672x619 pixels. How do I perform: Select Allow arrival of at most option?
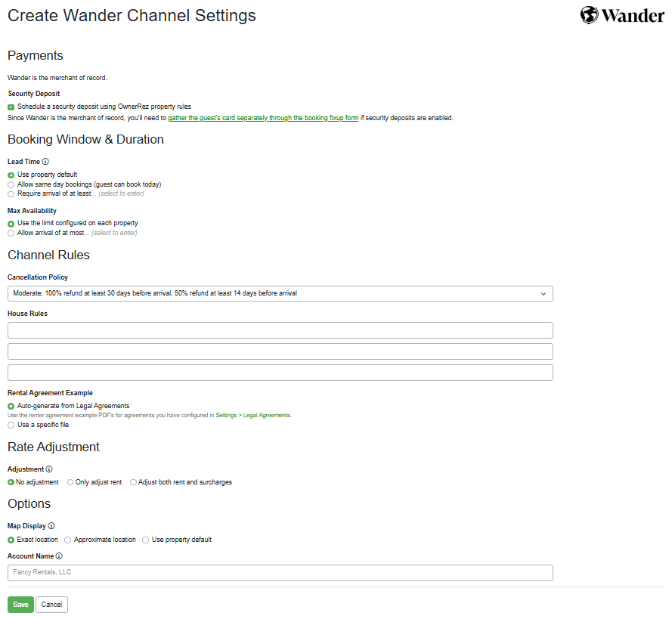point(11,233)
